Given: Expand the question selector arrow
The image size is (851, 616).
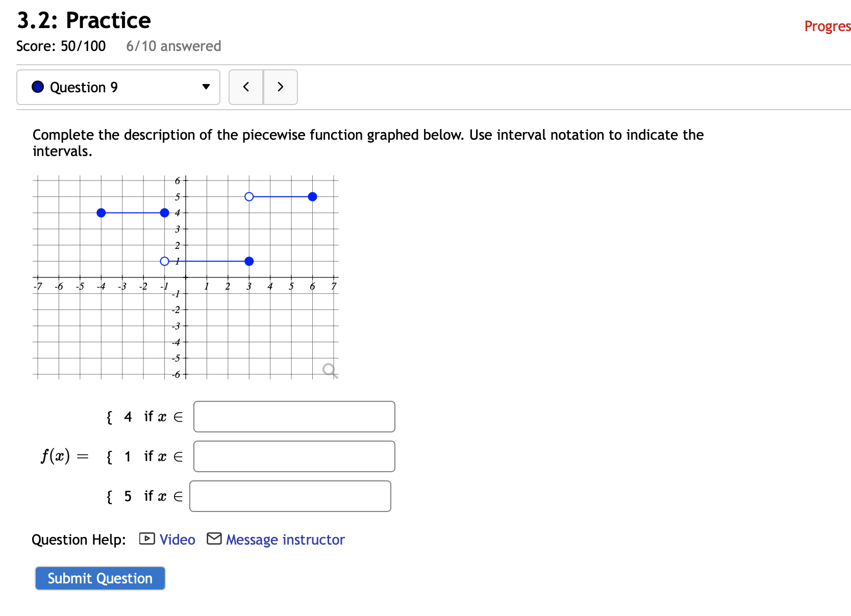Looking at the screenshot, I should click(x=206, y=87).
